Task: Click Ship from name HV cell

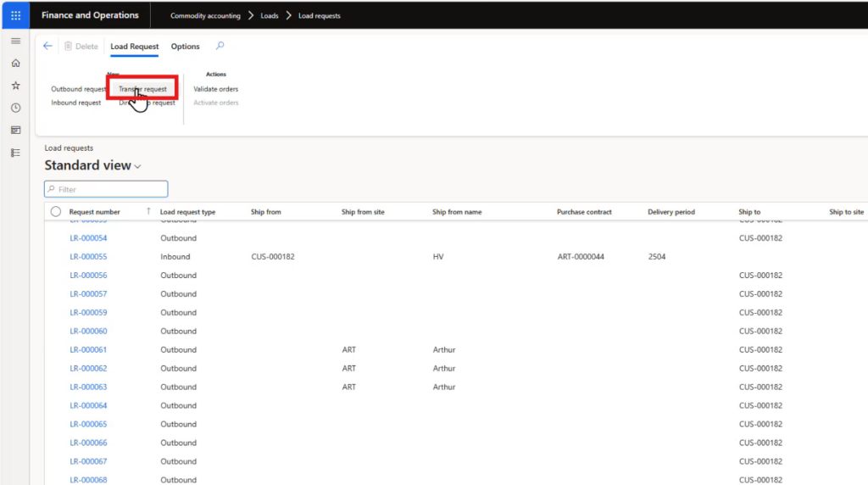Action: tap(438, 256)
